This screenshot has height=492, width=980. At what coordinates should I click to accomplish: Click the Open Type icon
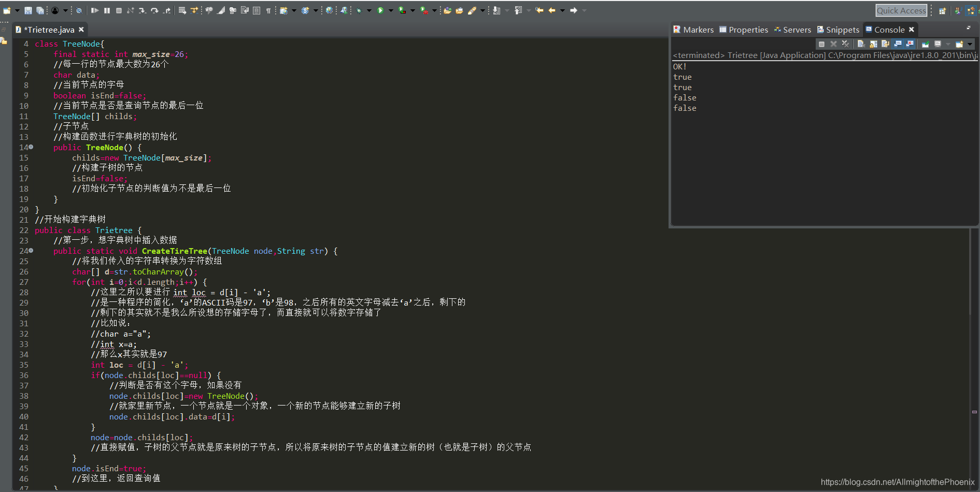(x=447, y=10)
